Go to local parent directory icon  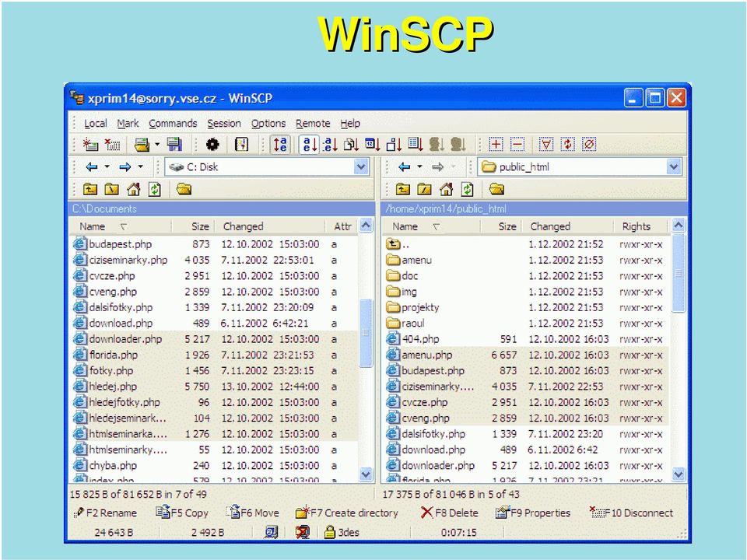point(90,190)
